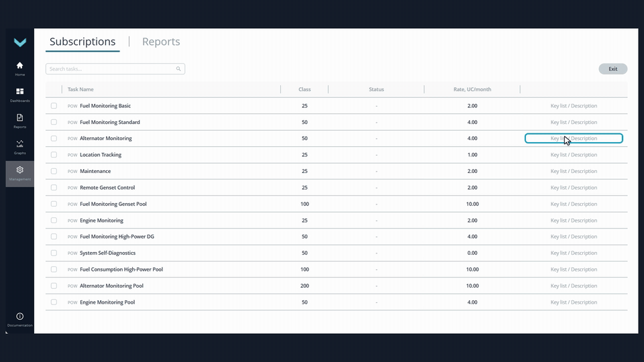644x362 pixels.
Task: Check Engine Monitoring Pool checkbox
Action: 54,302
